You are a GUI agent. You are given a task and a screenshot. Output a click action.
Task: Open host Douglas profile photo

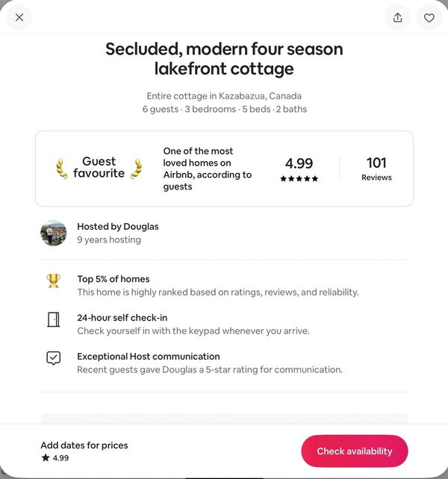tap(54, 233)
